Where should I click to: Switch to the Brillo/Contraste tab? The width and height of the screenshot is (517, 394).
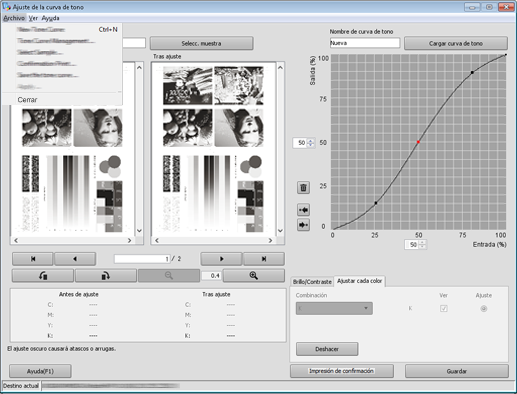[x=312, y=282]
